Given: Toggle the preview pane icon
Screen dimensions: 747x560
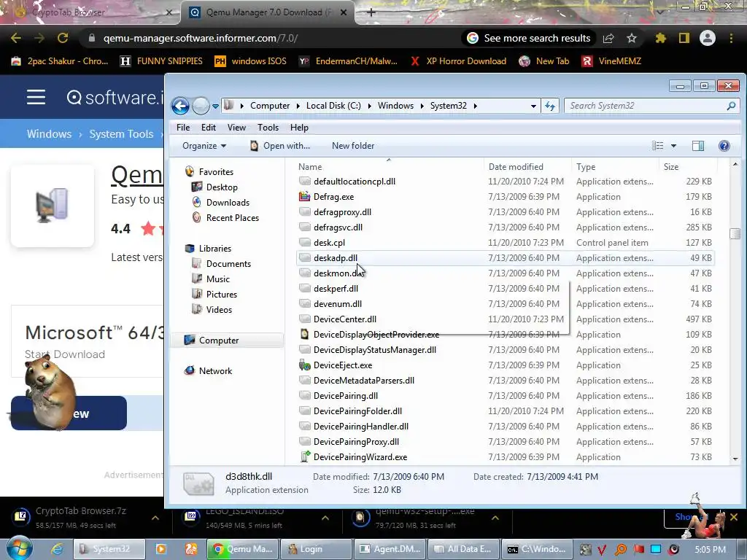Looking at the screenshot, I should [x=698, y=146].
